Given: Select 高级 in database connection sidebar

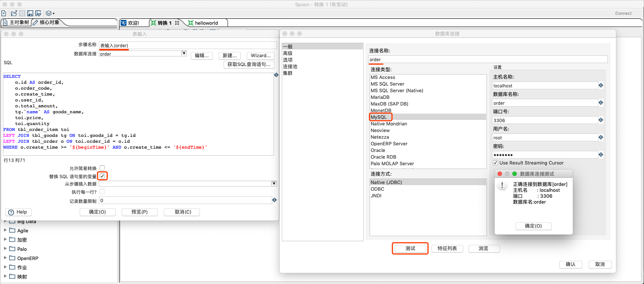Looking at the screenshot, I should [x=288, y=53].
